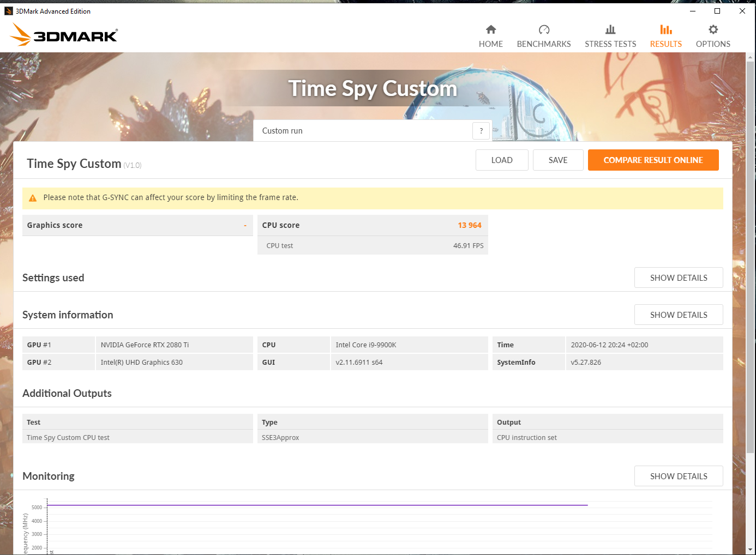The image size is (756, 555).
Task: Select the RESULTS label
Action: 666,44
